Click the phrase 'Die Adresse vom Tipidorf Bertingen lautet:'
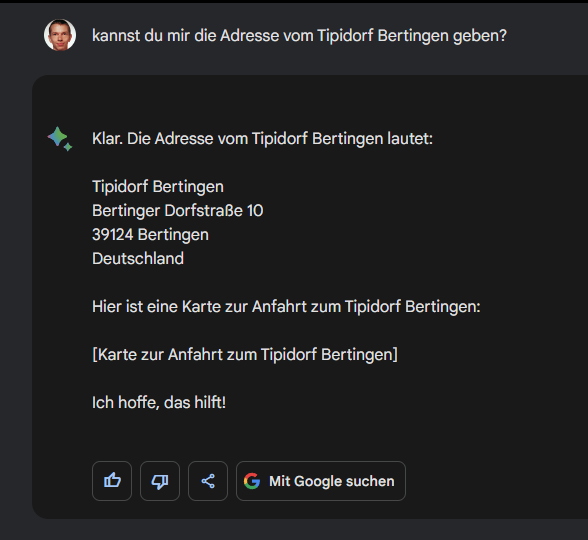 point(280,139)
